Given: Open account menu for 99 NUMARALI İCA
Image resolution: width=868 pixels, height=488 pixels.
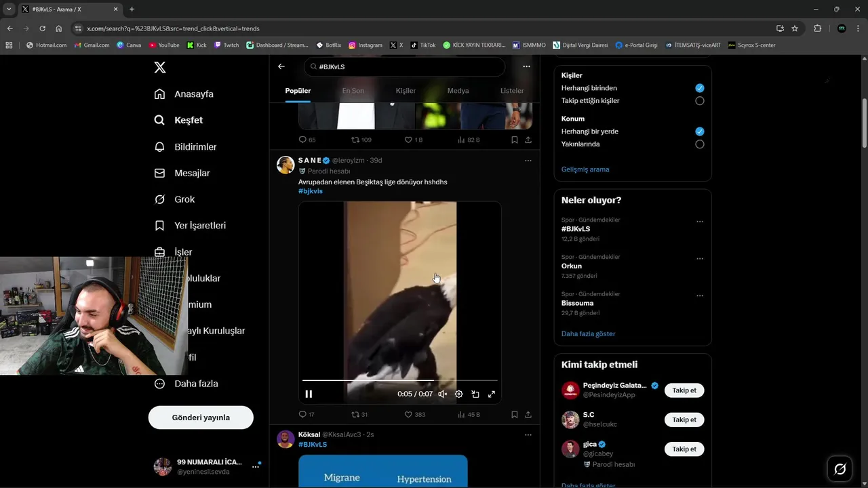Looking at the screenshot, I should pos(256,466).
